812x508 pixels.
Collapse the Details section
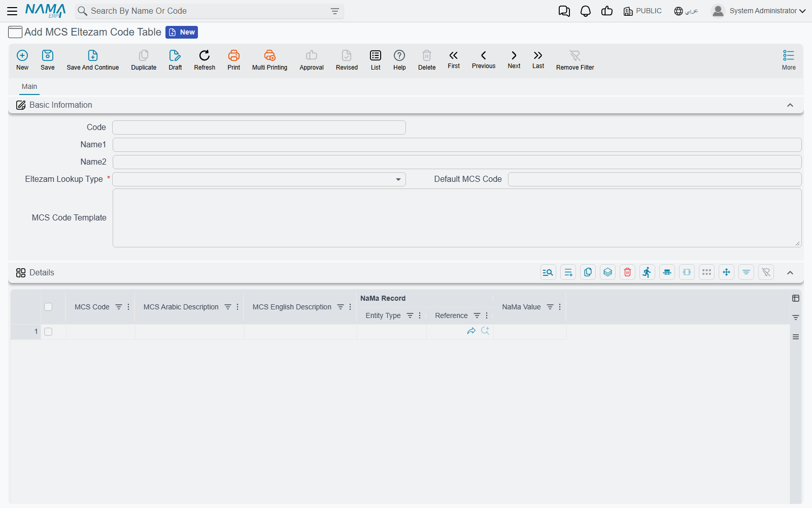coord(790,273)
